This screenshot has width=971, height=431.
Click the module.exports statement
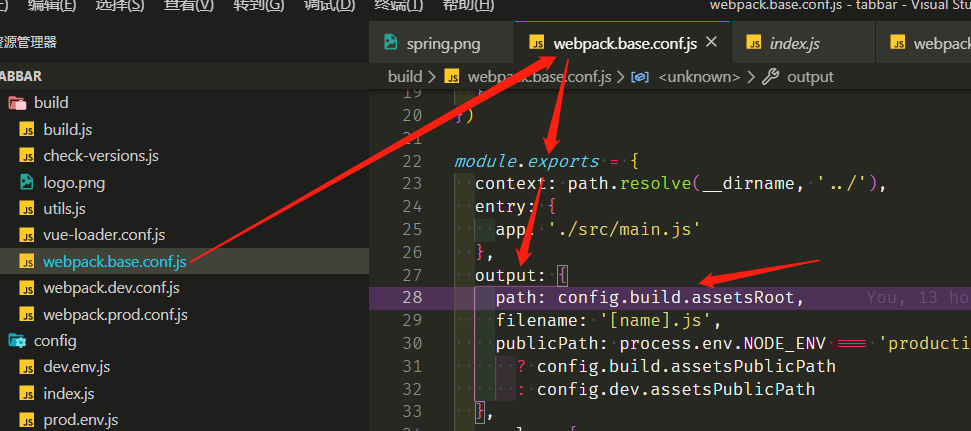(527, 162)
